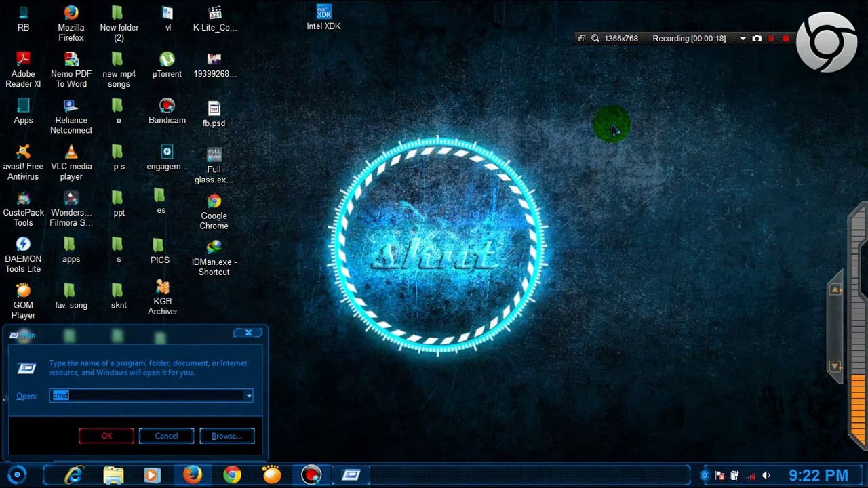This screenshot has height=488, width=868.
Task: Select the Reliance Netconnect icon
Action: (71, 116)
